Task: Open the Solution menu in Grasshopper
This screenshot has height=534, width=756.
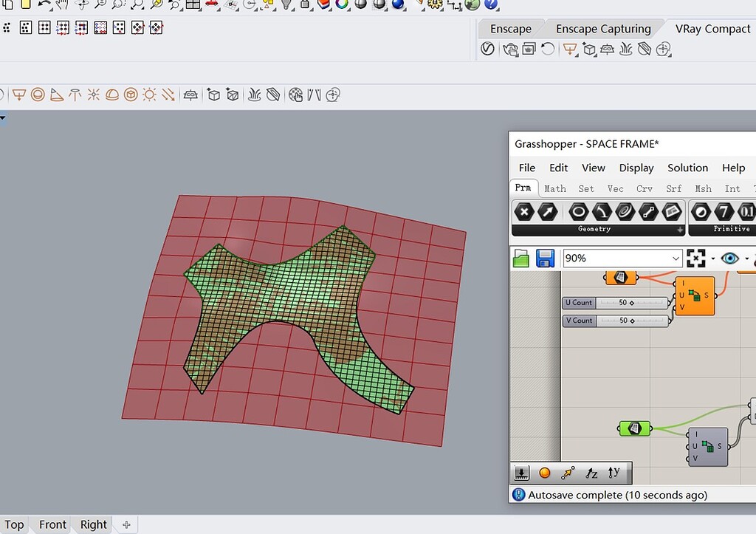Action: tap(687, 168)
